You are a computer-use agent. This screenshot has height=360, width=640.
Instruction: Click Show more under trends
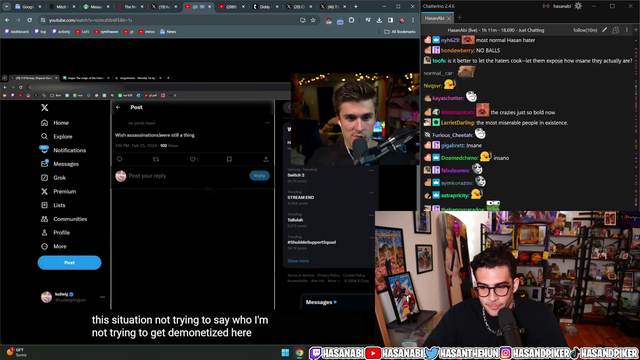(x=298, y=261)
